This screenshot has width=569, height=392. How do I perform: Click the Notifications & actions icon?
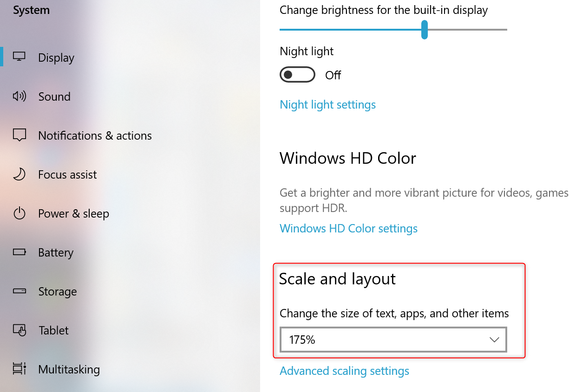click(x=20, y=135)
